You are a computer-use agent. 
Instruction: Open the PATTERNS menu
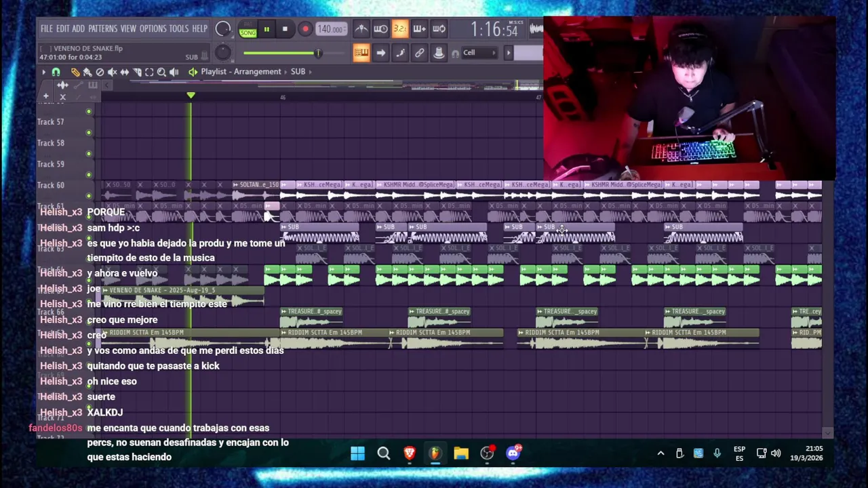(x=102, y=29)
